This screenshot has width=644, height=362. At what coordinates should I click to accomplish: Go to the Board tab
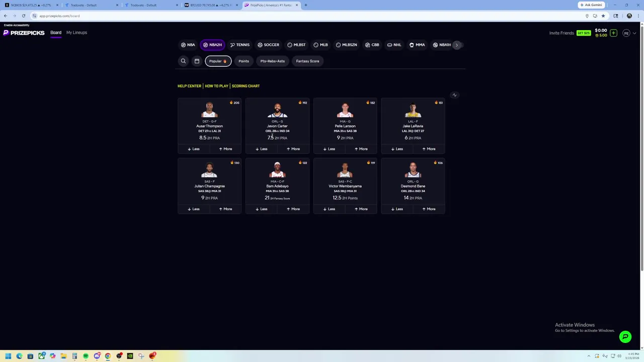tap(56, 33)
